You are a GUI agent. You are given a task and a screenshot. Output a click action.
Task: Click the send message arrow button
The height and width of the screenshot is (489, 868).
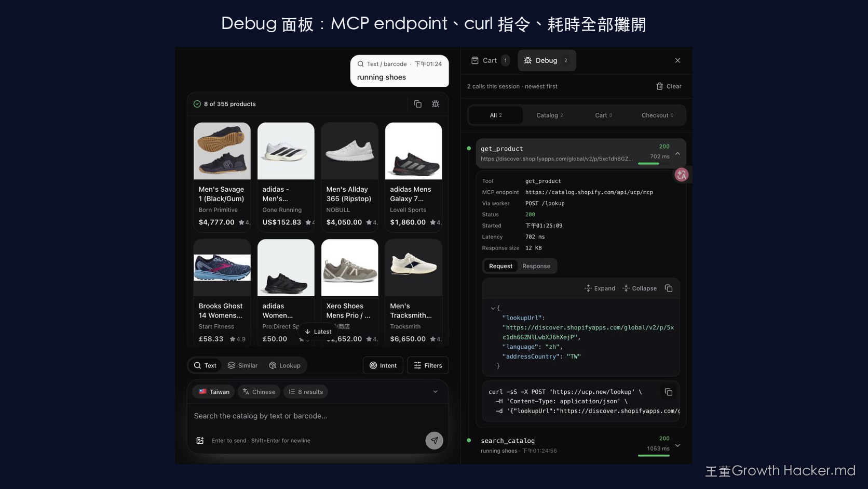tap(435, 441)
